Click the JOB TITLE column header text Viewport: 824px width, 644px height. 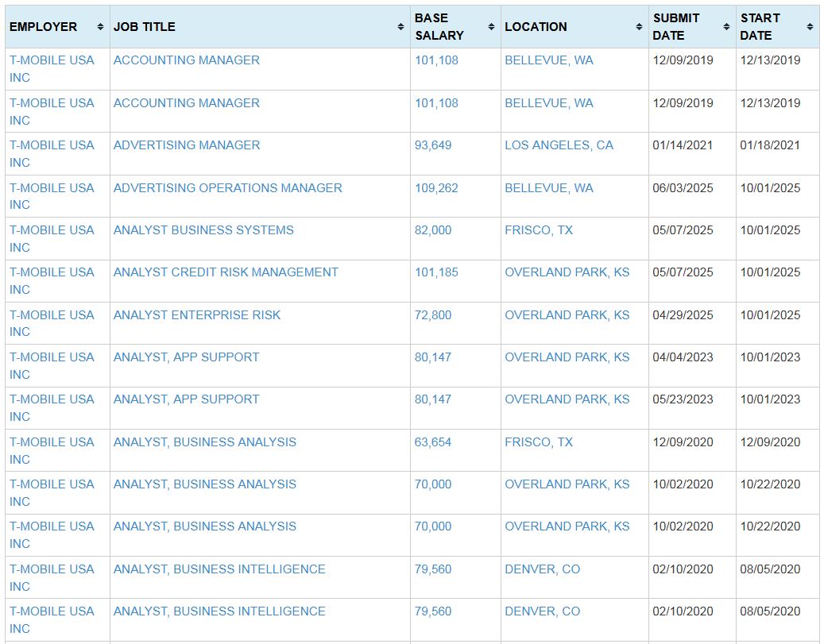[x=145, y=27]
